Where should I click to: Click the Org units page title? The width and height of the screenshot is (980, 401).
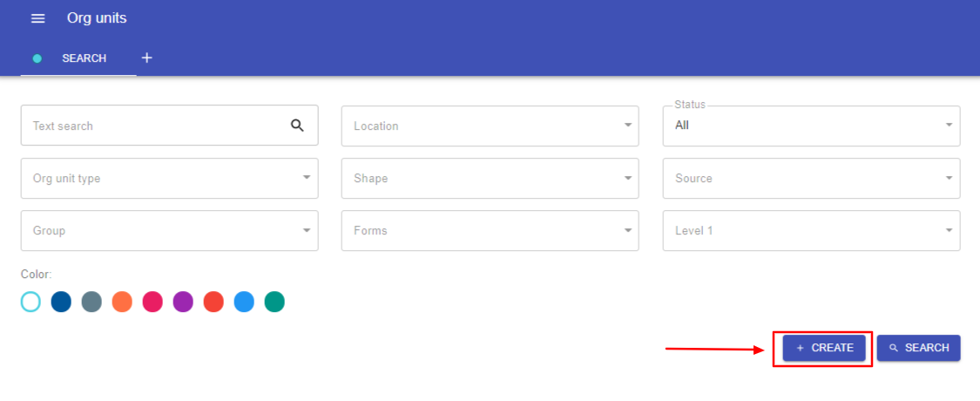coord(97,18)
